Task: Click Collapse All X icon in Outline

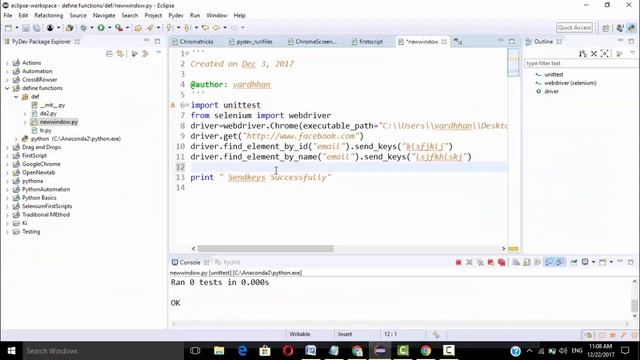Action: coord(594,53)
